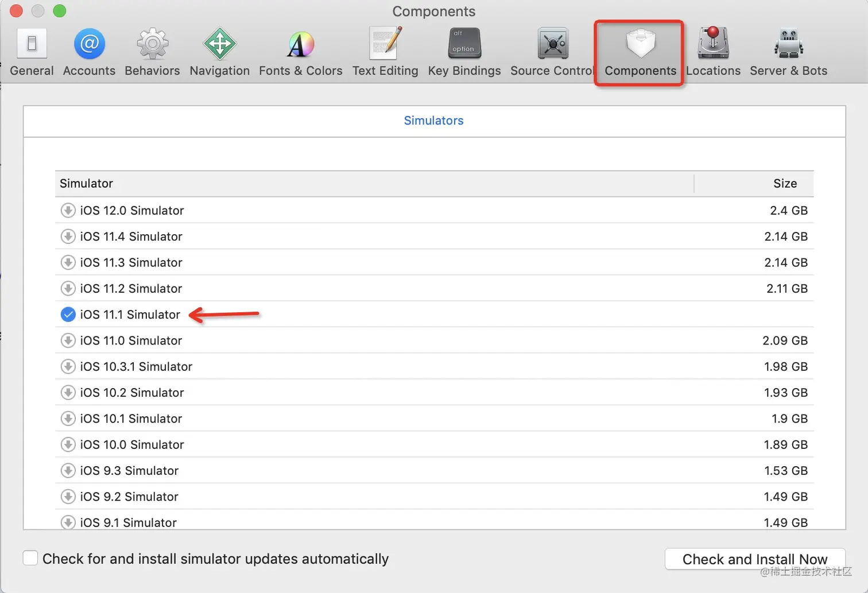This screenshot has width=868, height=593.
Task: Open the Source Control pane
Action: tap(552, 52)
